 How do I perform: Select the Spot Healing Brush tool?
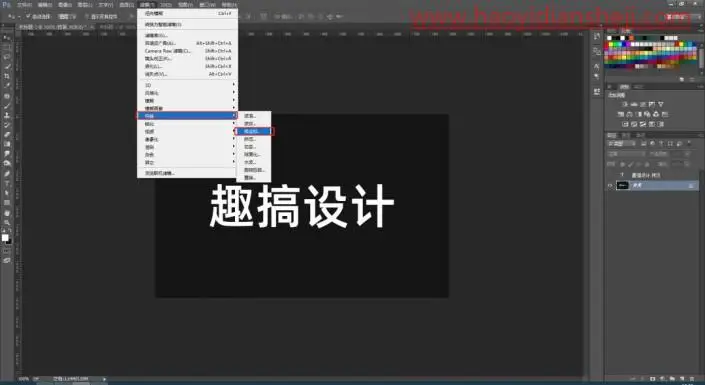point(7,96)
